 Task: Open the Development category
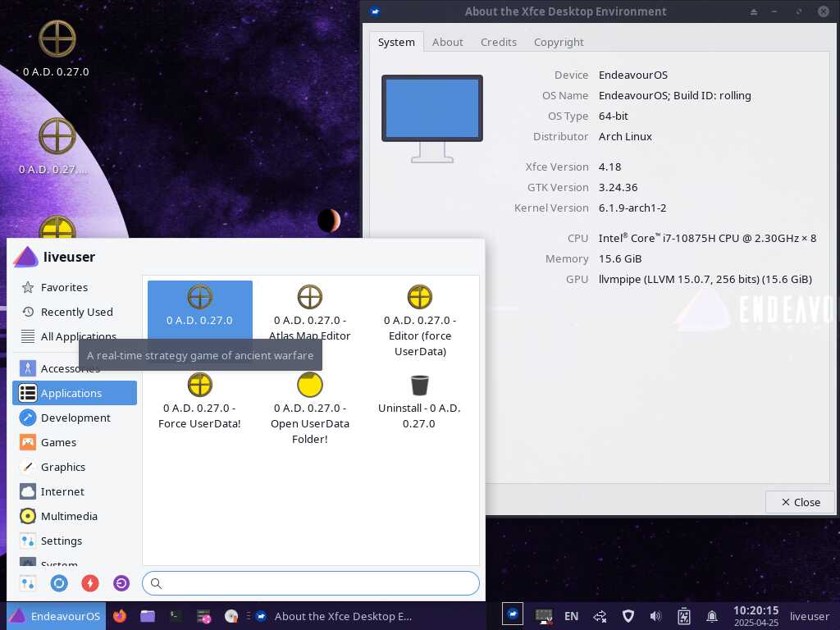[x=75, y=418]
